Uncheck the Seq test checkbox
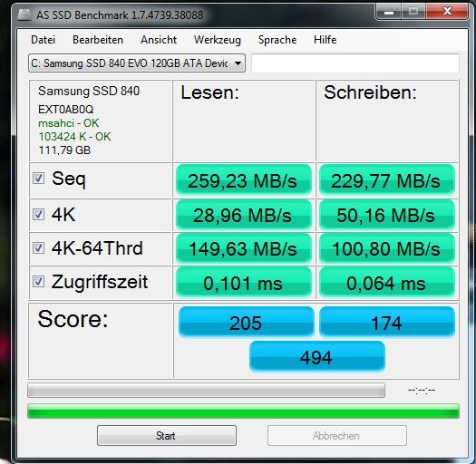 click(x=39, y=179)
